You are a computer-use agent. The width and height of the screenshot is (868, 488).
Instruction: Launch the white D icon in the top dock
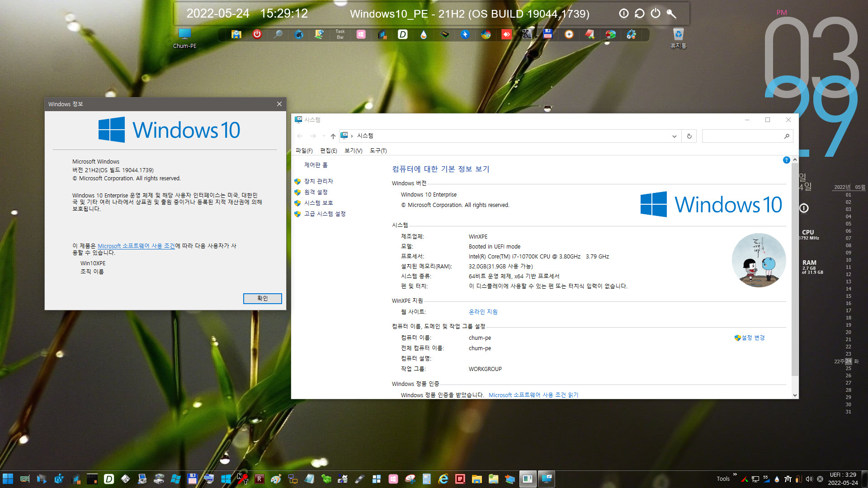coord(402,34)
